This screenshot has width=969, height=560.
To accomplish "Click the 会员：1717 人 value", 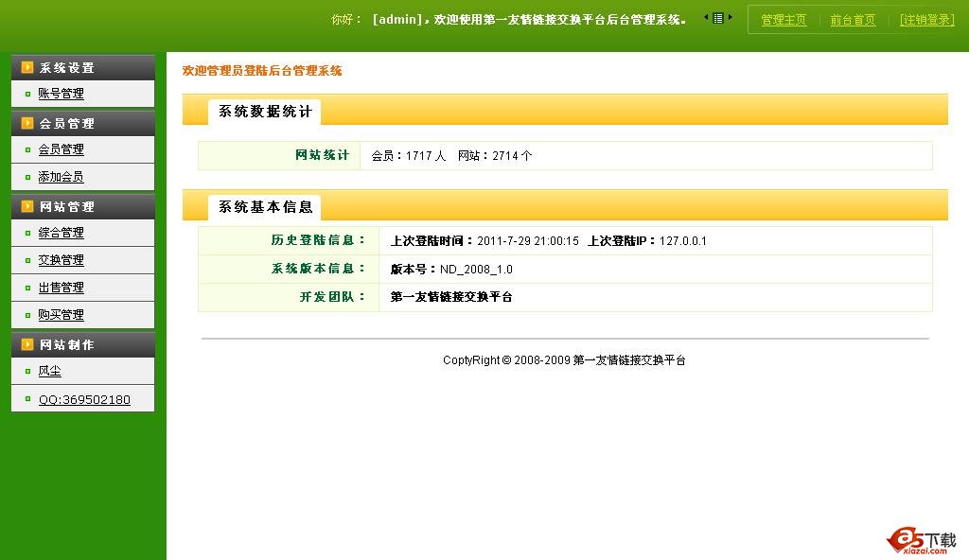I will pos(409,156).
